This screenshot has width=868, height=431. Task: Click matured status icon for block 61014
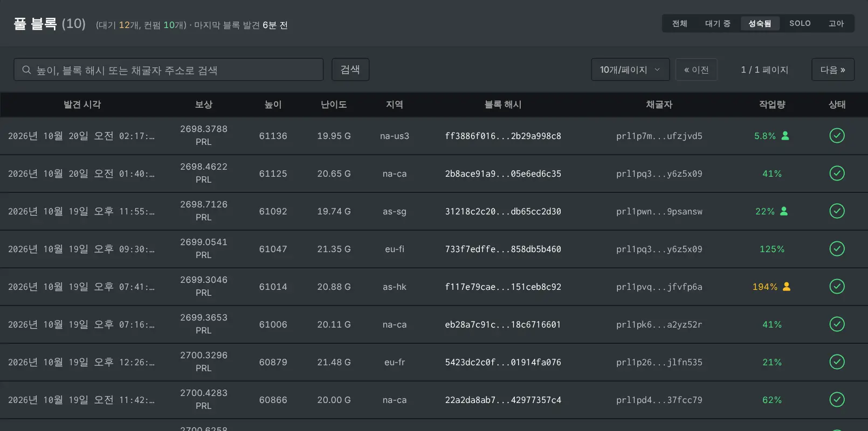click(837, 287)
